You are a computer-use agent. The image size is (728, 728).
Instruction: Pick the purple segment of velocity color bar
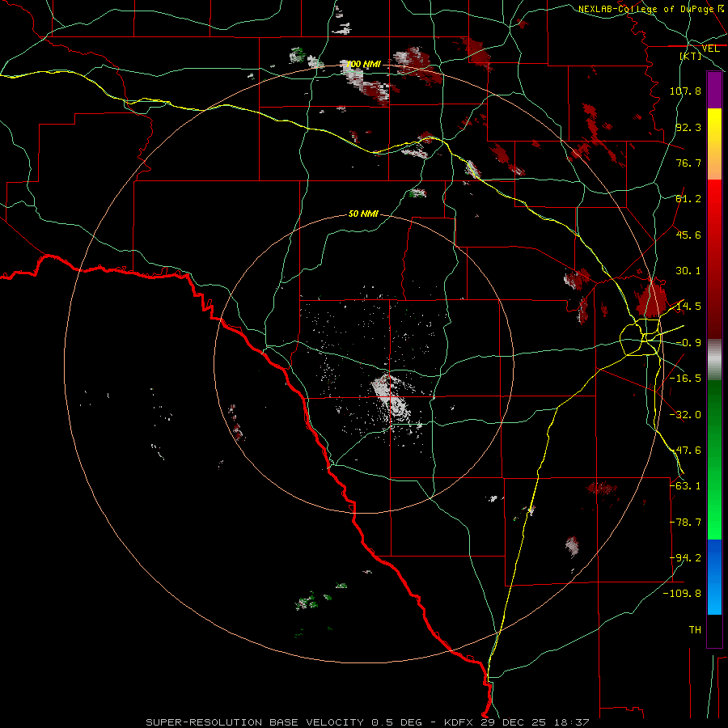click(x=714, y=90)
